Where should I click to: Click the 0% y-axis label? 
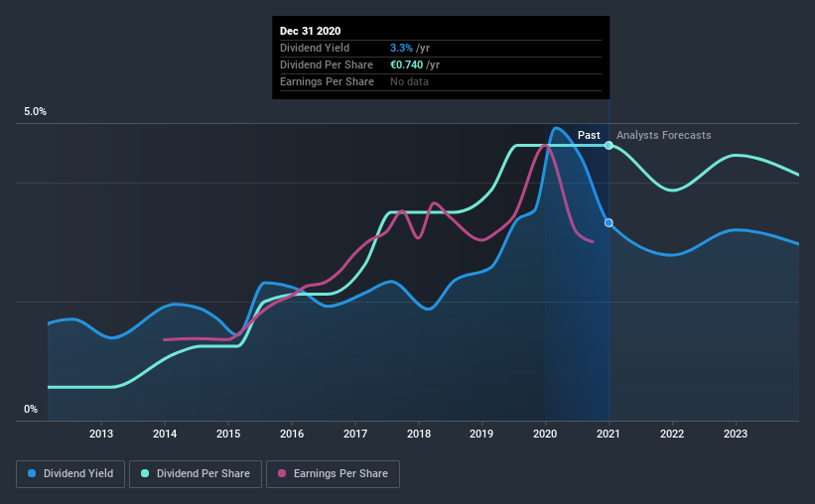click(x=31, y=410)
